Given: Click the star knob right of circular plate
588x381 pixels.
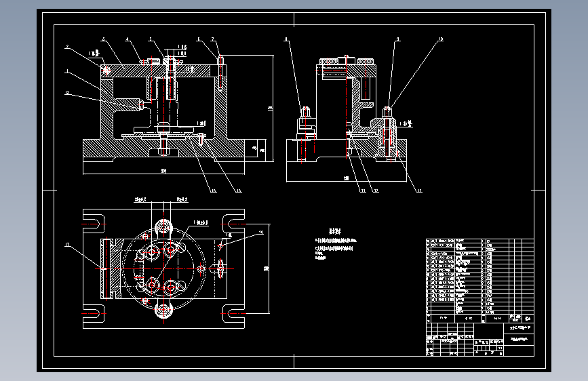Looking at the screenshot, I should pyautogui.click(x=220, y=268).
